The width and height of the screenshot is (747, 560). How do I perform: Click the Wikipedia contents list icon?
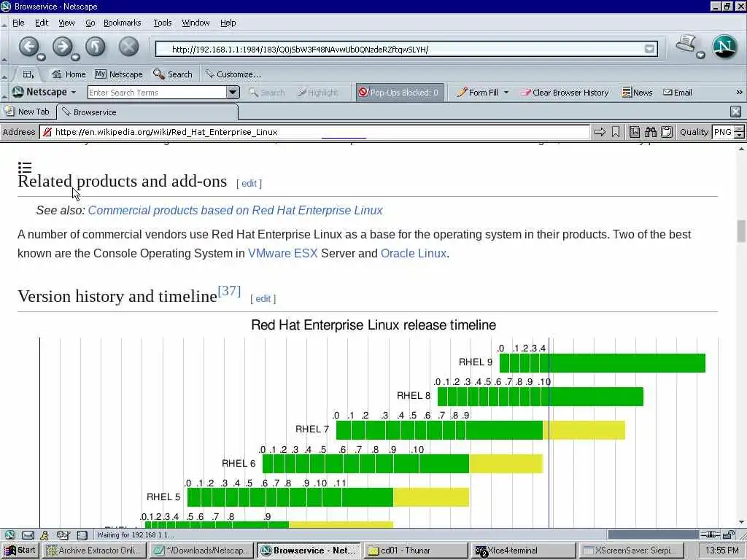25,167
